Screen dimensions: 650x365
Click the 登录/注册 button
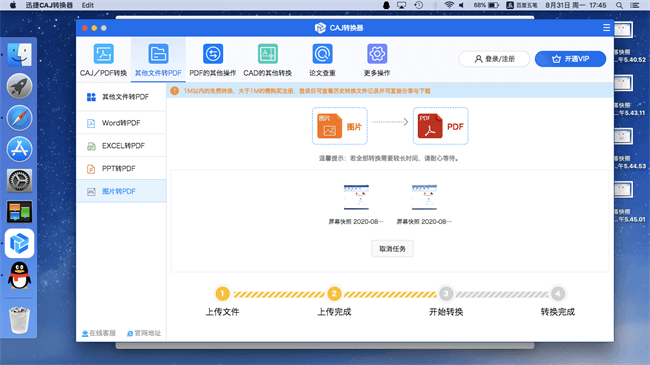(494, 59)
